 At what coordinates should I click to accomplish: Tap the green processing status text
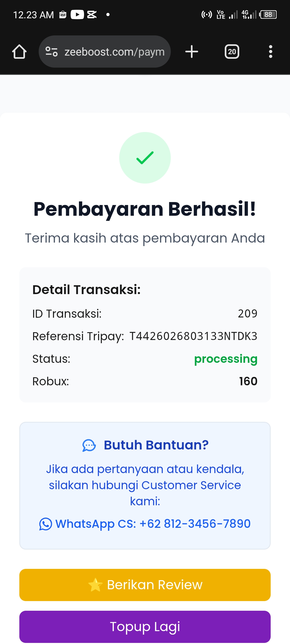[x=226, y=359]
